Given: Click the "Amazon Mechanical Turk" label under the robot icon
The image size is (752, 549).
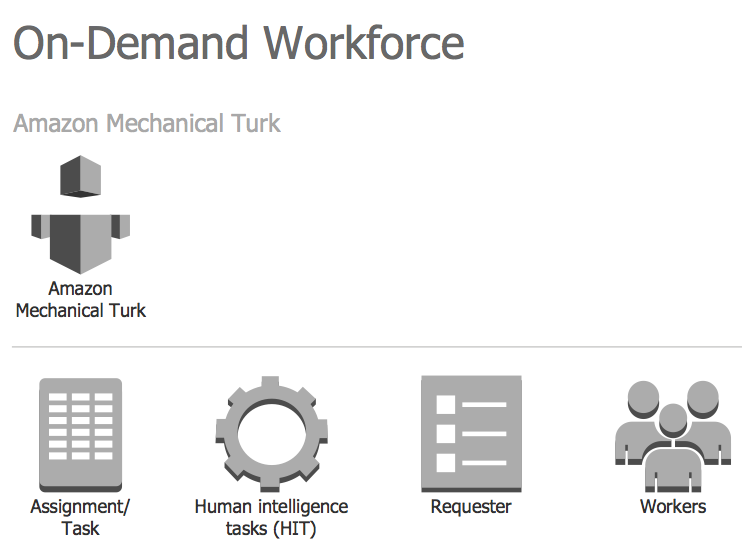Looking at the screenshot, I should click(81, 300).
